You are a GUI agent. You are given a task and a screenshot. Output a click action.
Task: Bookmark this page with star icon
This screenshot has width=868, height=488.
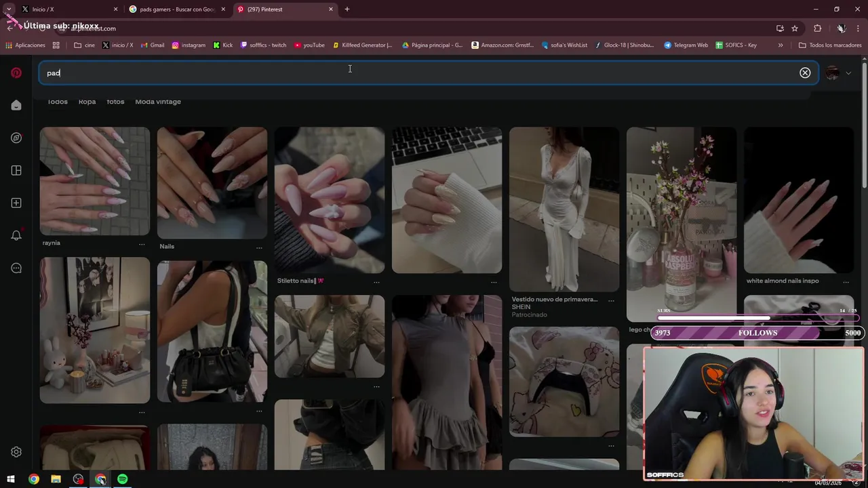[x=795, y=28]
